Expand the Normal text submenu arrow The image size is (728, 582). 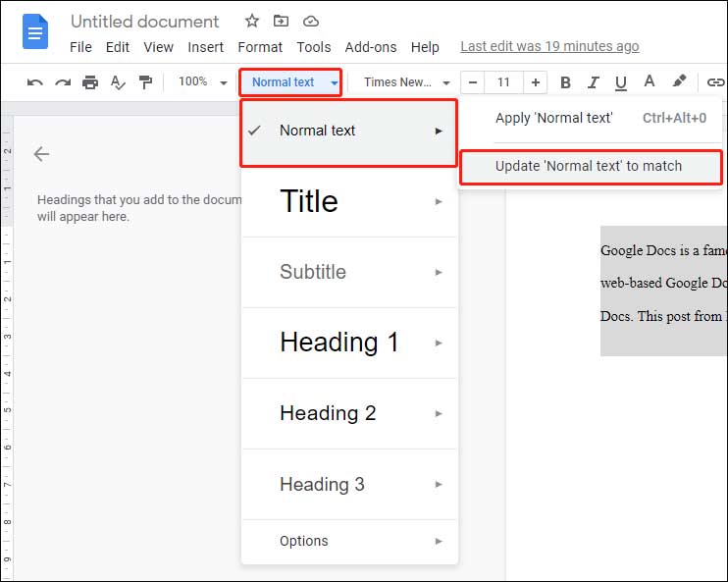[439, 131]
